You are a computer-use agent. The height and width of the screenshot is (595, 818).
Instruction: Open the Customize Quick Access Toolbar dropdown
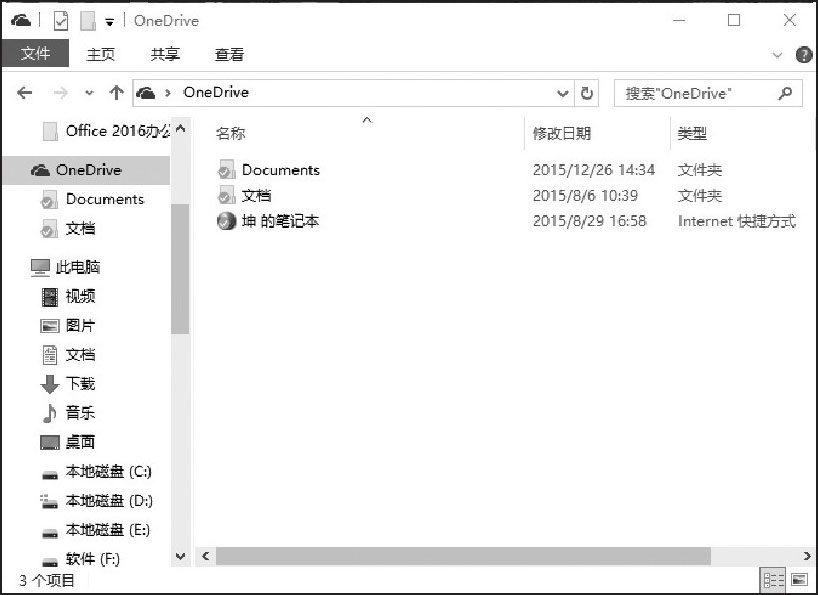tap(110, 22)
